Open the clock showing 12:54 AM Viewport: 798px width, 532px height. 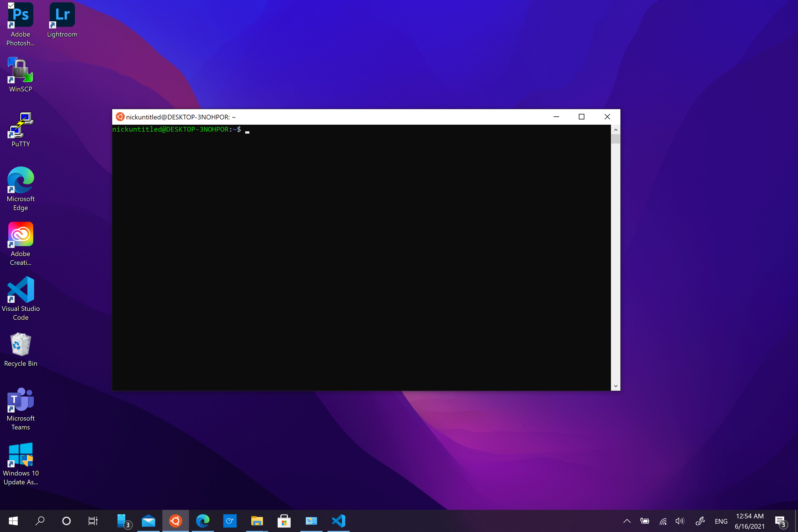pyautogui.click(x=750, y=521)
